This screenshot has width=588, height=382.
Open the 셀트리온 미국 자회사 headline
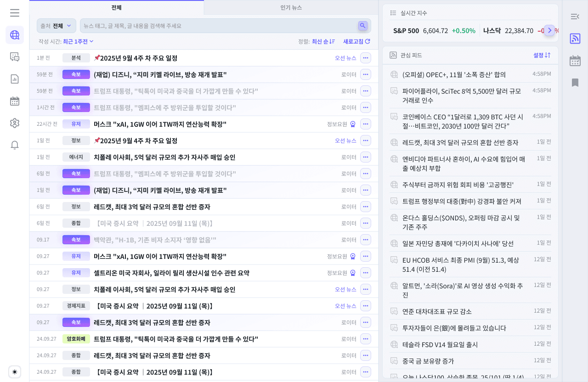171,273
